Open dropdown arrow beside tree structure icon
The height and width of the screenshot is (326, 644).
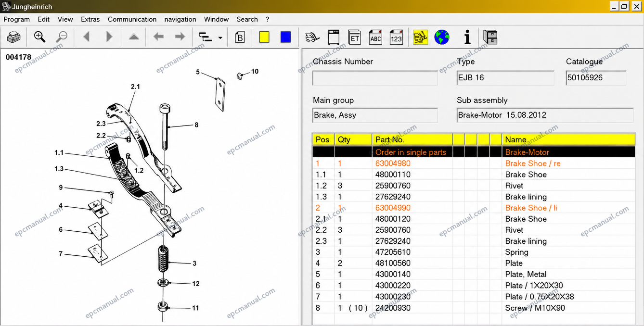coord(220,38)
